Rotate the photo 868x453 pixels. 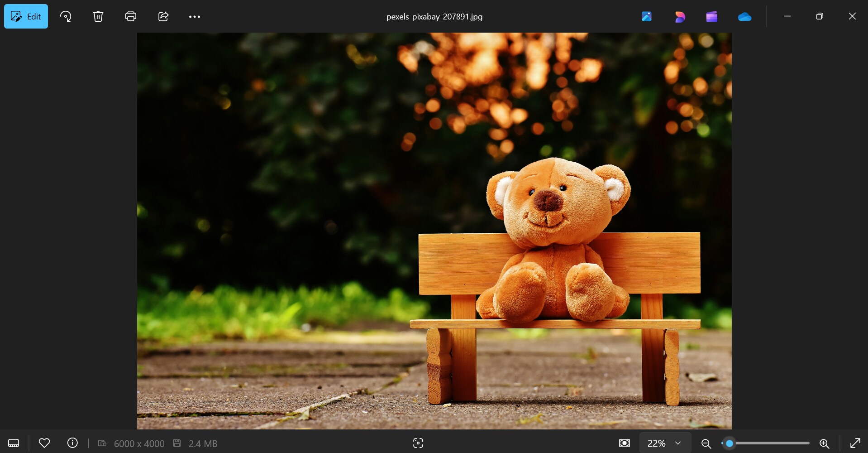[x=66, y=17]
